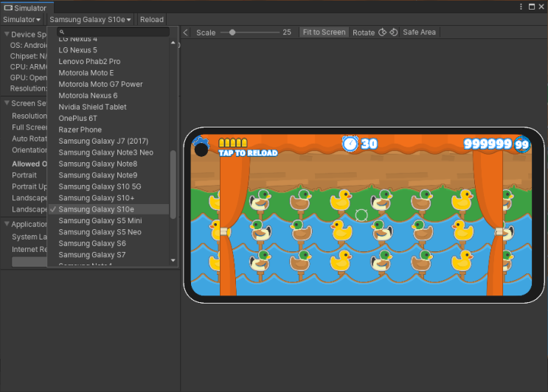Click the Scale value 25 field
The height and width of the screenshot is (392, 548).
pyautogui.click(x=287, y=32)
